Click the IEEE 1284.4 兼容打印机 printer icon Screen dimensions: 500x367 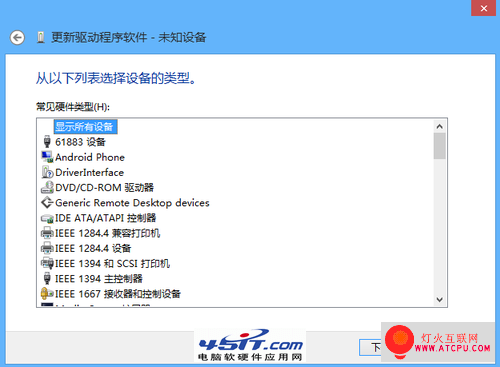click(47, 233)
